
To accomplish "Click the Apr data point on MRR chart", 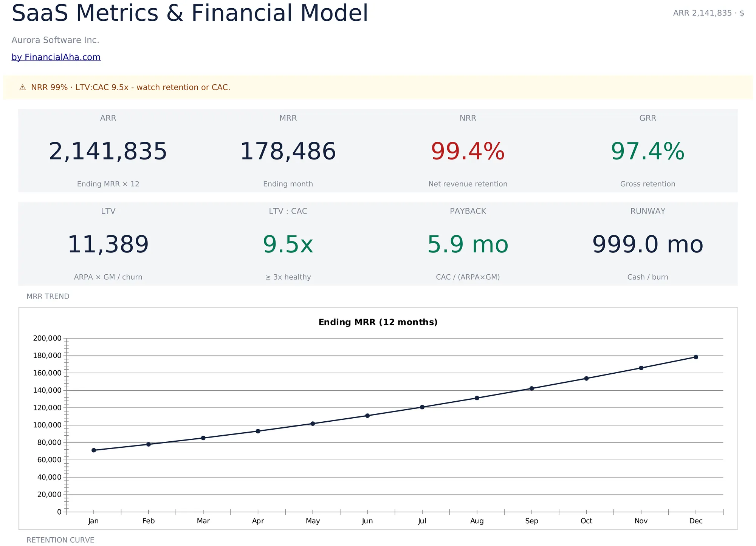I will click(x=258, y=431).
